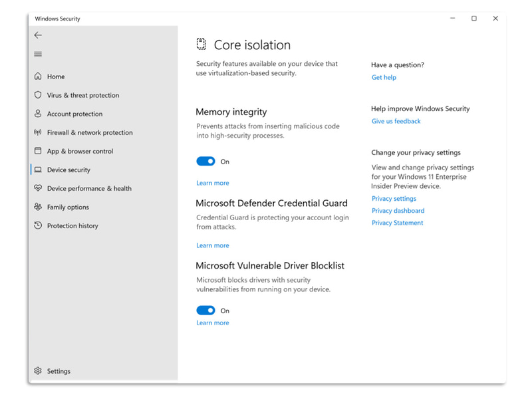Open the Privacy dashboard link
This screenshot has width=532, height=399.
coord(398,211)
